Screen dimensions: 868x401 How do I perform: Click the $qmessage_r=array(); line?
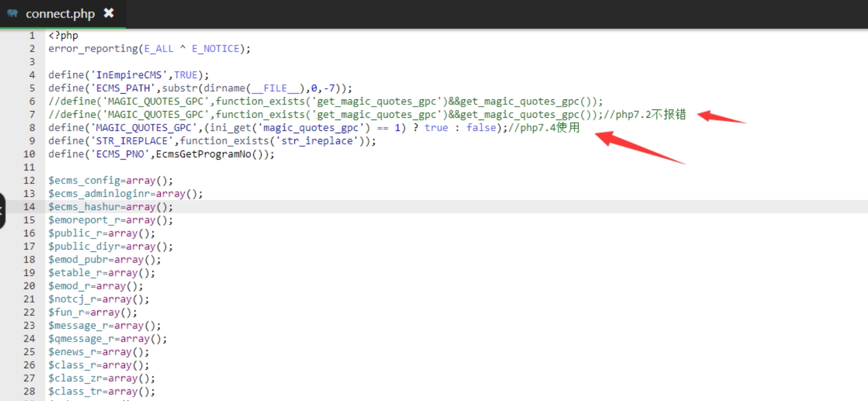(x=108, y=339)
